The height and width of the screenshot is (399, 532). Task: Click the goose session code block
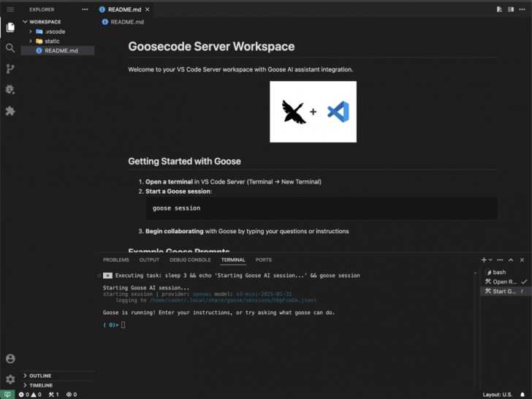(x=322, y=208)
